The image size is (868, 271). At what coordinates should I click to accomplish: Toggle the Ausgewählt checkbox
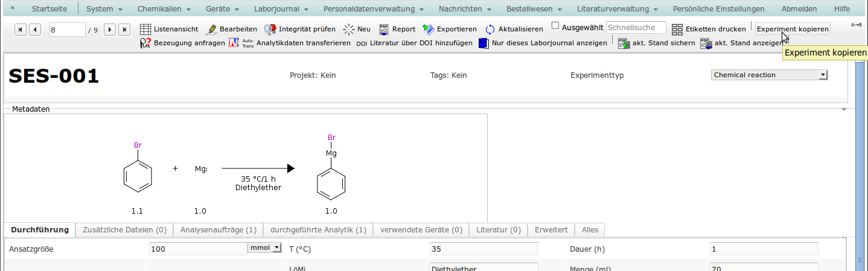555,27
